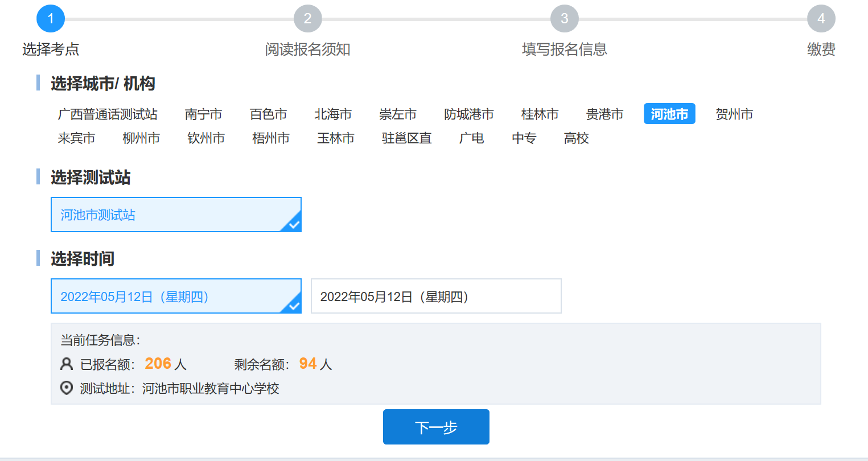Click the person icon beside 已报名额
The image size is (868, 461).
[67, 364]
